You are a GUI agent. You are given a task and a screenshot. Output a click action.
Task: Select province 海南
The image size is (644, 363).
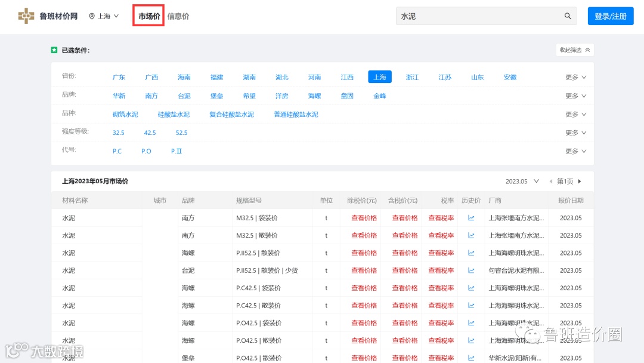(184, 77)
